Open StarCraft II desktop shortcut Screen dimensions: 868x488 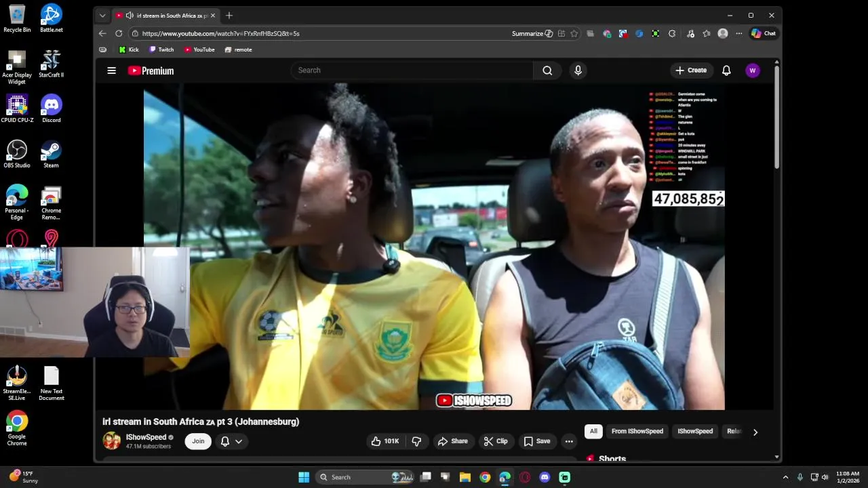coord(51,64)
